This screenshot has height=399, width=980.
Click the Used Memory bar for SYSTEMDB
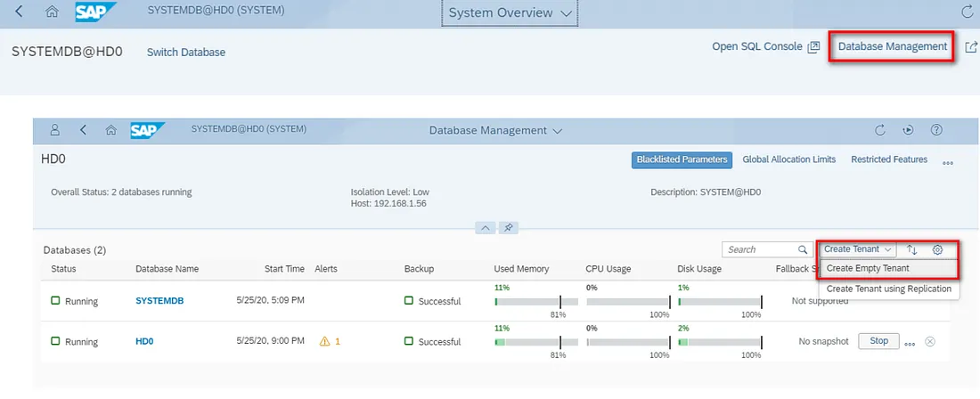pyautogui.click(x=535, y=302)
